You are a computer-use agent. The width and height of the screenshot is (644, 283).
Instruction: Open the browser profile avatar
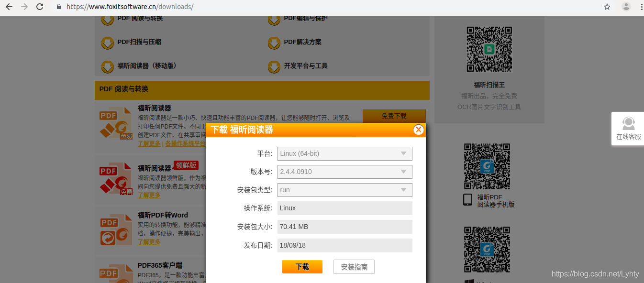click(x=626, y=7)
